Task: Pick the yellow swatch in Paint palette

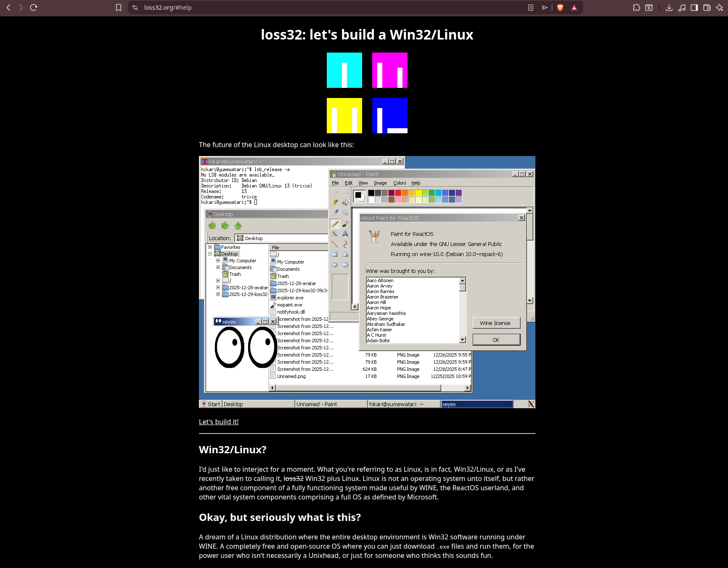Action: [x=418, y=193]
